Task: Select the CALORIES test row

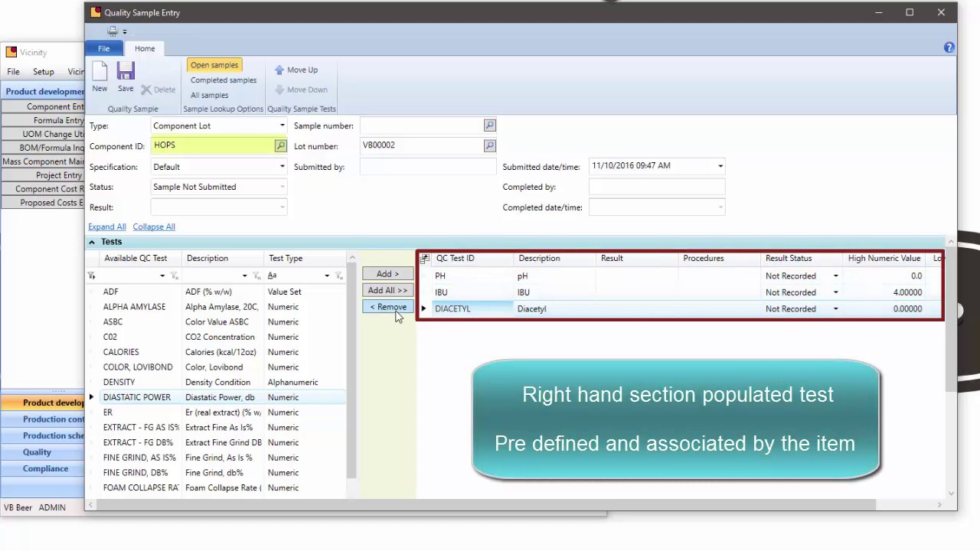Action: click(x=216, y=352)
